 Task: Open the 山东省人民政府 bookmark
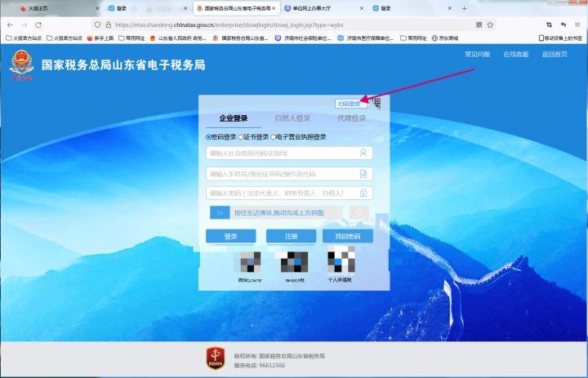(178, 38)
